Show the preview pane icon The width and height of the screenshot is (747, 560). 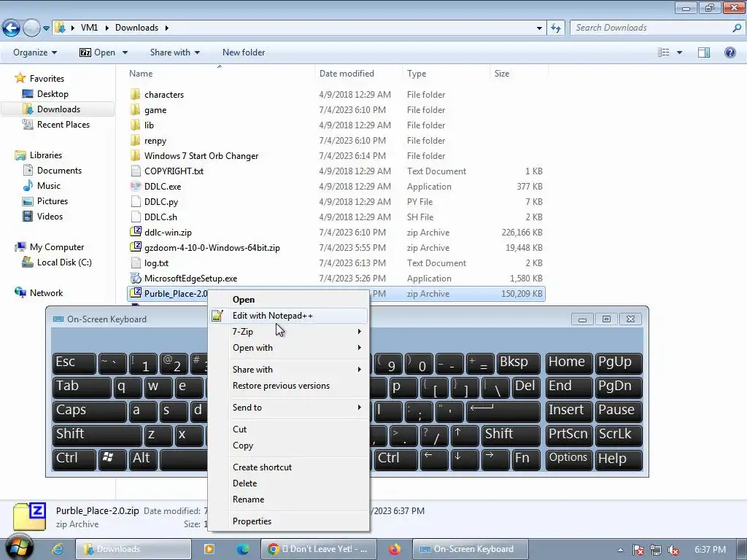[704, 52]
